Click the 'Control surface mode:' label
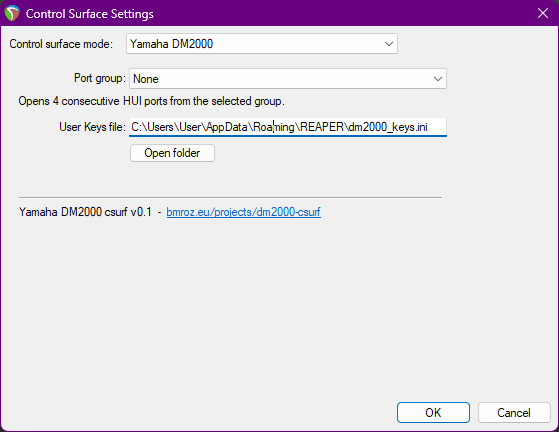The image size is (559, 432). [x=61, y=44]
